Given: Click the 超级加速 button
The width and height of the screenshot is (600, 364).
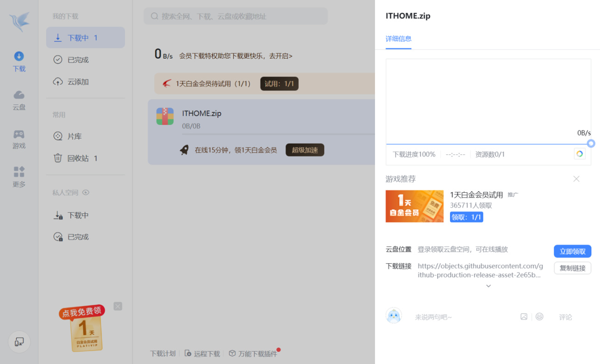Looking at the screenshot, I should tap(305, 150).
